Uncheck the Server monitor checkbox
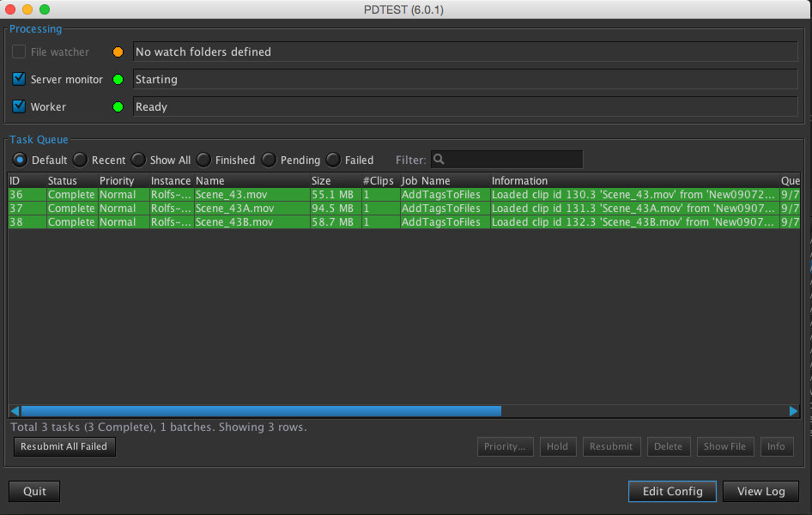 point(19,80)
